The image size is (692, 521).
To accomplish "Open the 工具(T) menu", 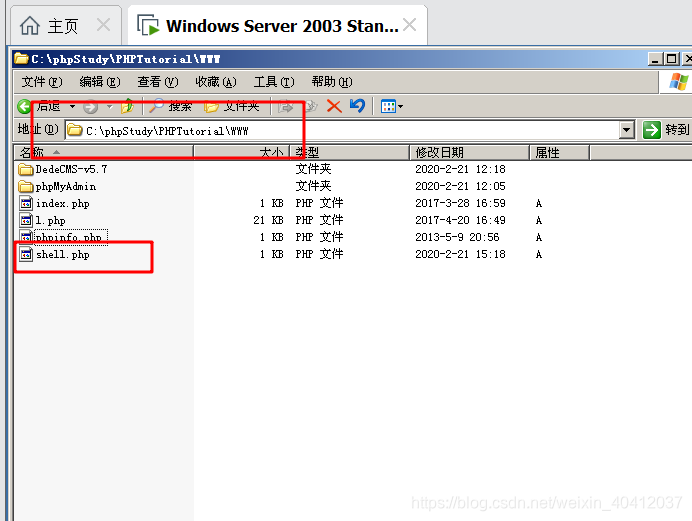I will 274,82.
